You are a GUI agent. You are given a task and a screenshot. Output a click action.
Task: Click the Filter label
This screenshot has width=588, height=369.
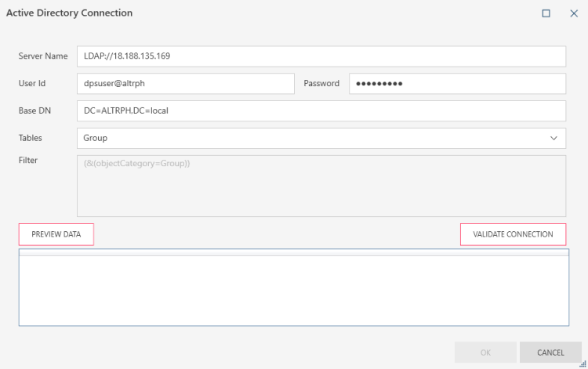pos(28,161)
